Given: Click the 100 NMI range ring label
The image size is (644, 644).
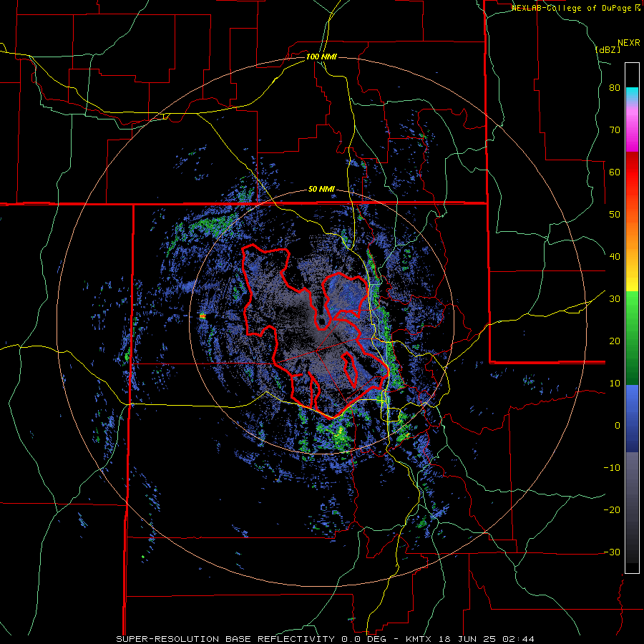Looking at the screenshot, I should pyautogui.click(x=321, y=57).
